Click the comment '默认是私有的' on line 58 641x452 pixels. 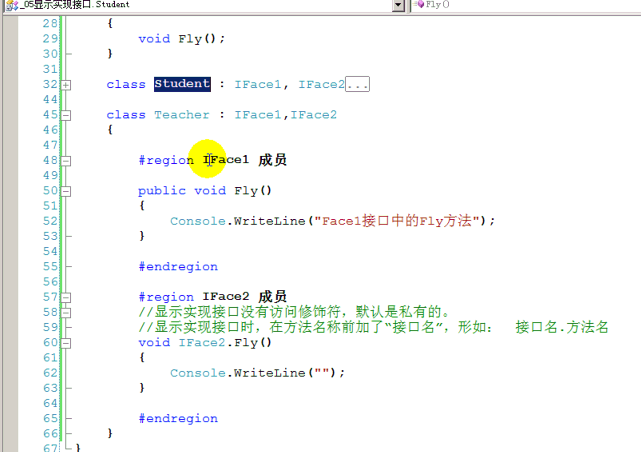pyautogui.click(x=398, y=312)
